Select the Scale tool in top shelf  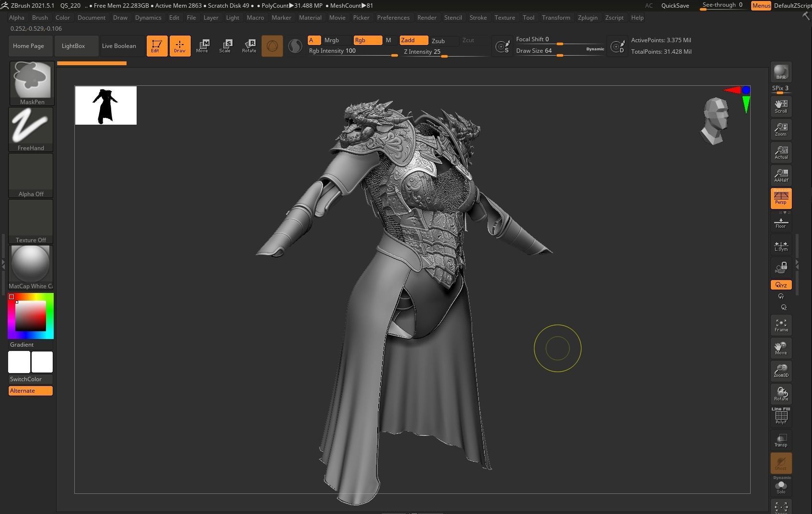pyautogui.click(x=225, y=46)
